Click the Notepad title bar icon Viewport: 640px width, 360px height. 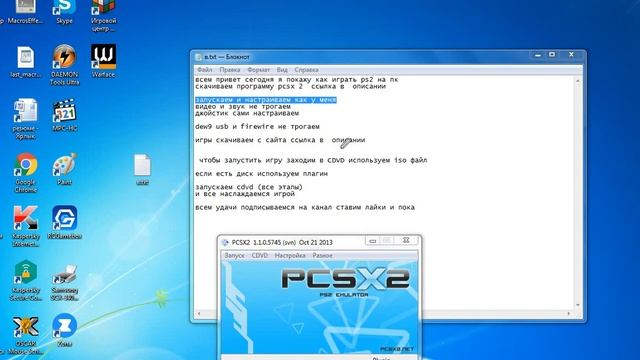click(x=198, y=57)
